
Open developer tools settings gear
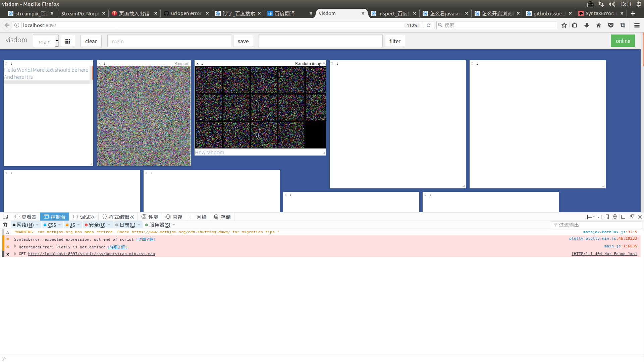point(615,217)
